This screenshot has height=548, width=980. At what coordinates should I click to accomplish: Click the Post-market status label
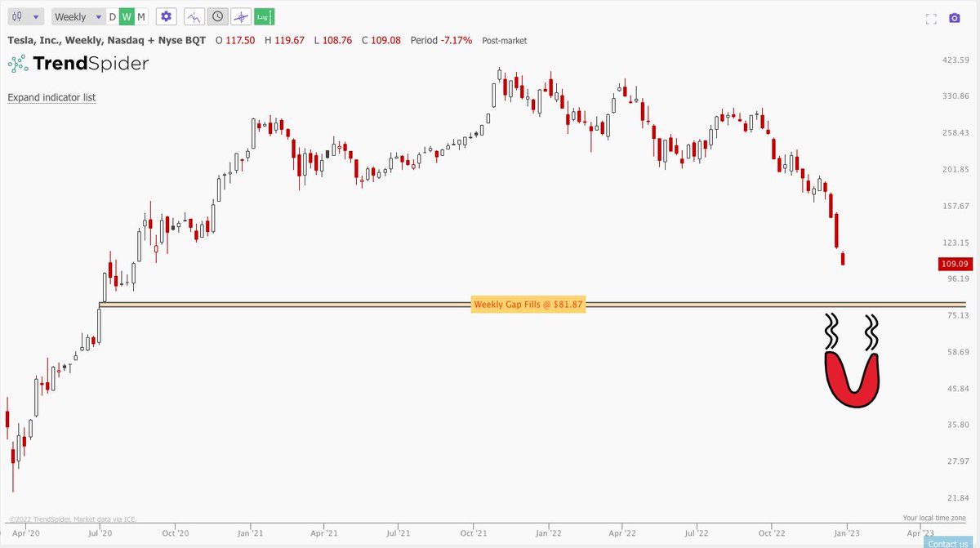504,40
